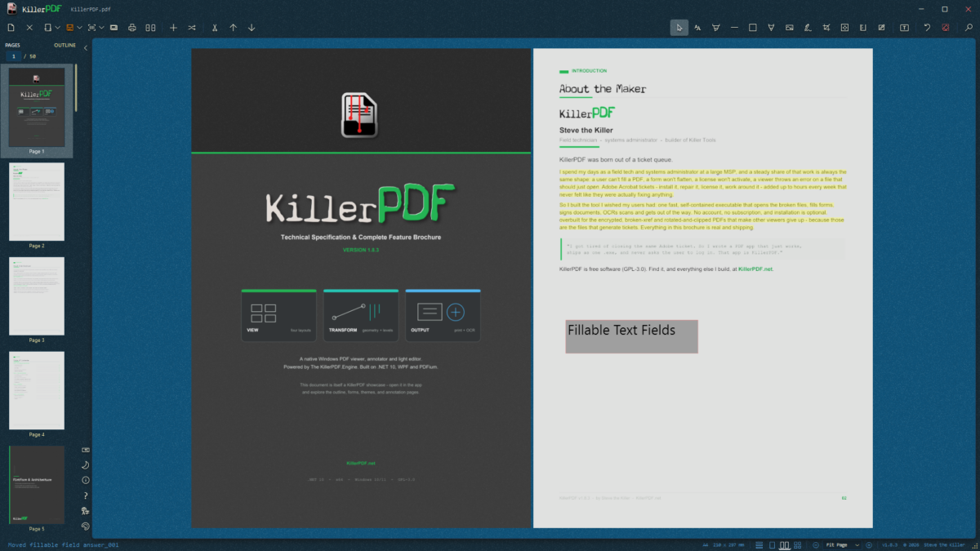The width and height of the screenshot is (980, 551).
Task: Click the split/compare pages icon
Action: click(x=150, y=28)
